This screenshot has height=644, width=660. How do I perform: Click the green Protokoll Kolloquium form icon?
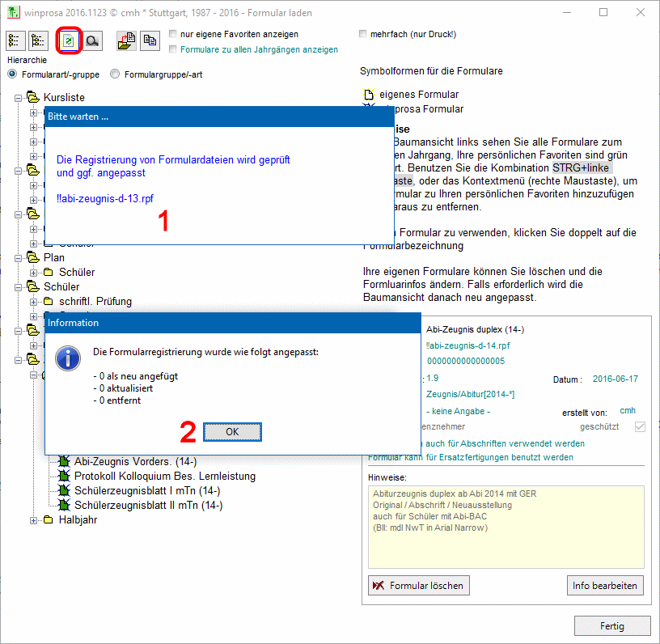pyautogui.click(x=65, y=476)
